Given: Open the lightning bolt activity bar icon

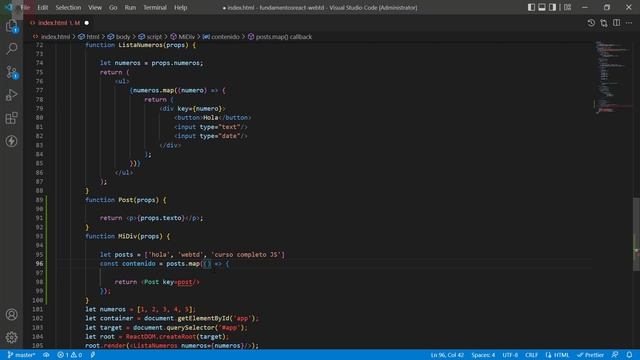Looking at the screenshot, I should click(11, 141).
